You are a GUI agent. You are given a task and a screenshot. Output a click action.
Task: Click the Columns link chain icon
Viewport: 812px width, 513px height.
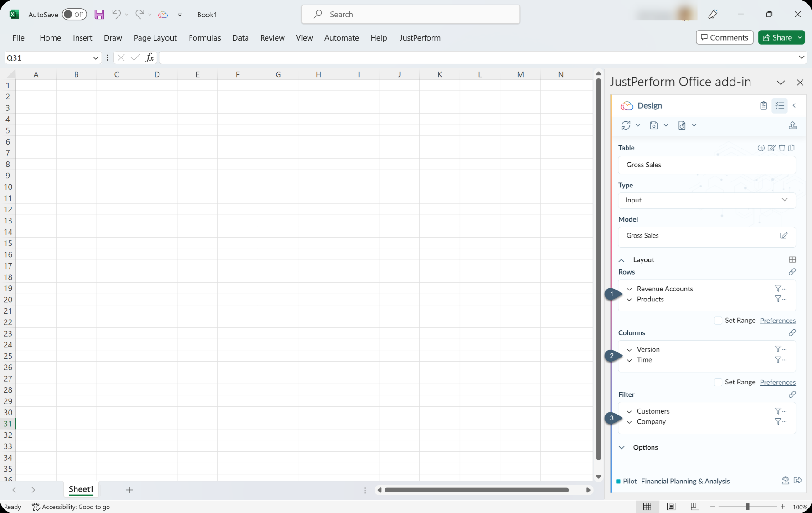(792, 333)
